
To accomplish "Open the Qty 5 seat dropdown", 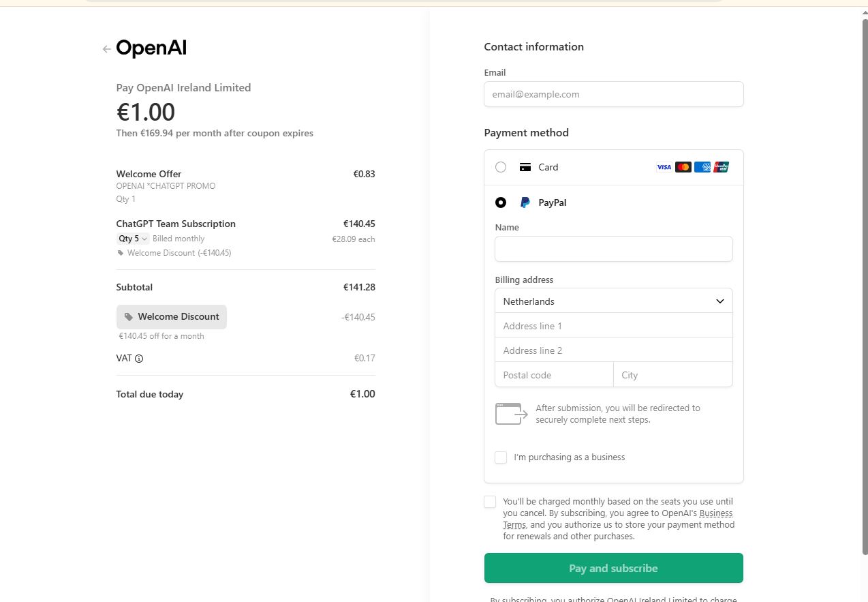I will [133, 239].
